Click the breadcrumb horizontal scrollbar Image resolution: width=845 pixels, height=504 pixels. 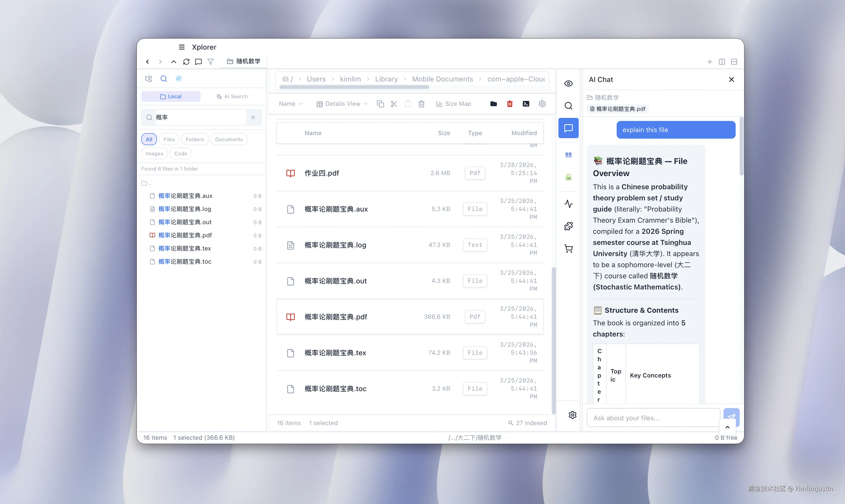(x=354, y=87)
